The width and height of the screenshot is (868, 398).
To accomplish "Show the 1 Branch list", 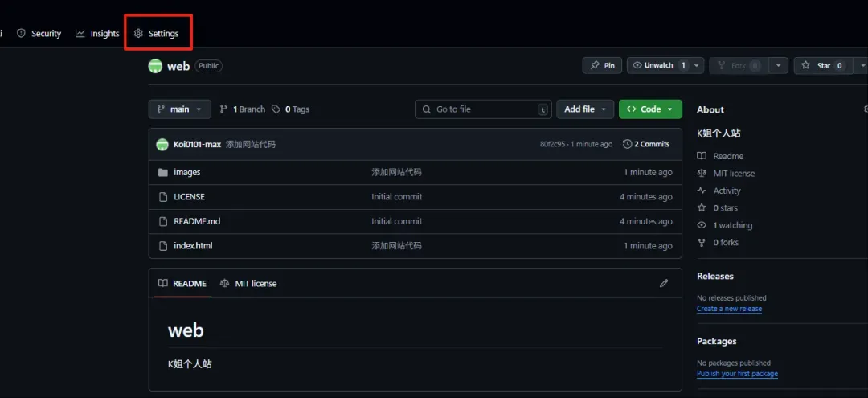I will [x=243, y=109].
